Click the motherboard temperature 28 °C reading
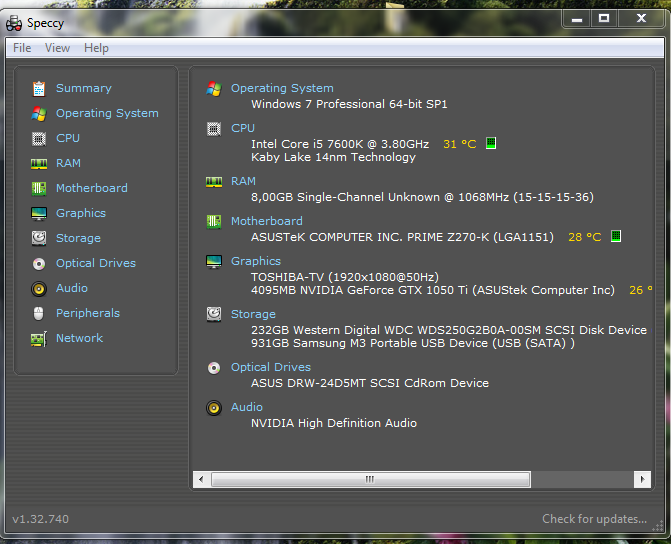This screenshot has height=544, width=671. tap(585, 237)
